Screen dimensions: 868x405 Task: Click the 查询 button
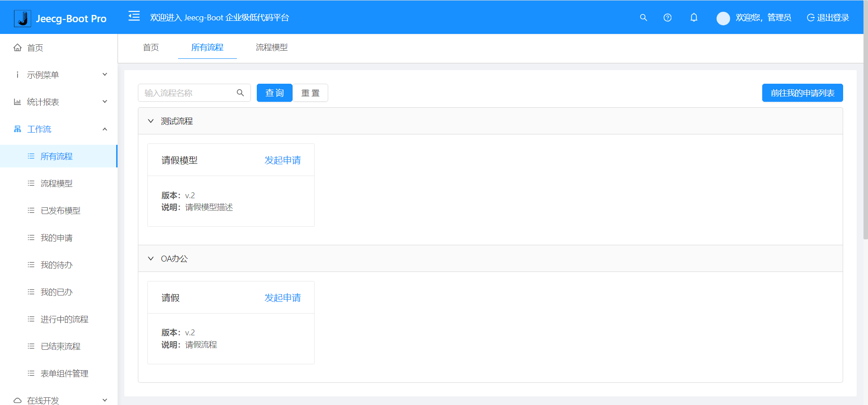(274, 93)
